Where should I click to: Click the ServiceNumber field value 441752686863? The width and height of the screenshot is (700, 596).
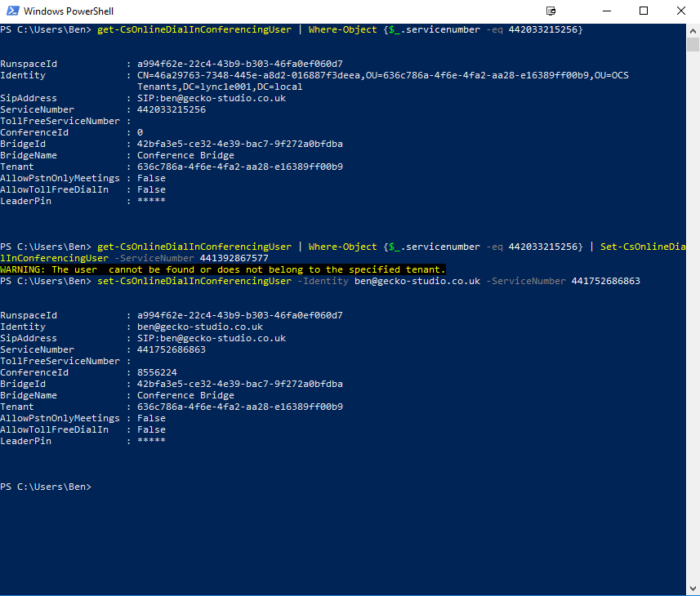(x=172, y=349)
